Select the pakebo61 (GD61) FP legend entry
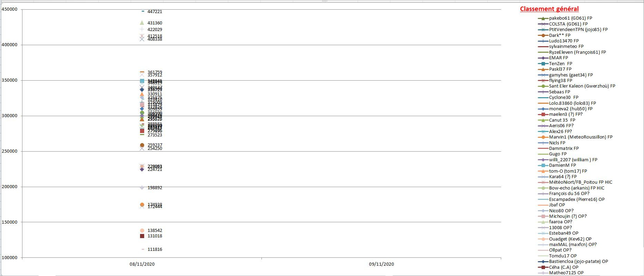 point(570,18)
